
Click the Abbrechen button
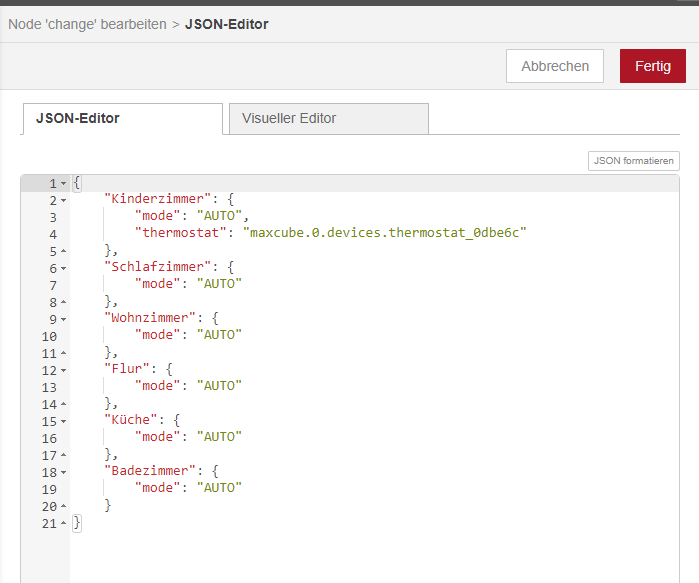click(555, 66)
